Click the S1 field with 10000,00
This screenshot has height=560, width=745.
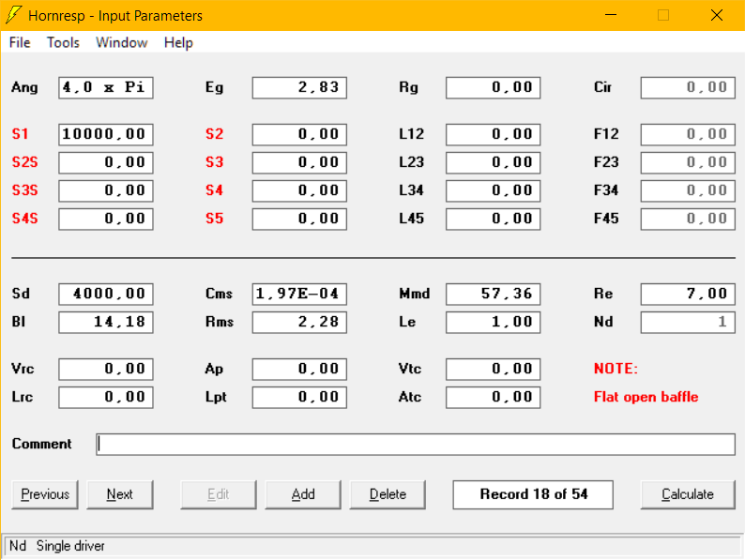(106, 134)
